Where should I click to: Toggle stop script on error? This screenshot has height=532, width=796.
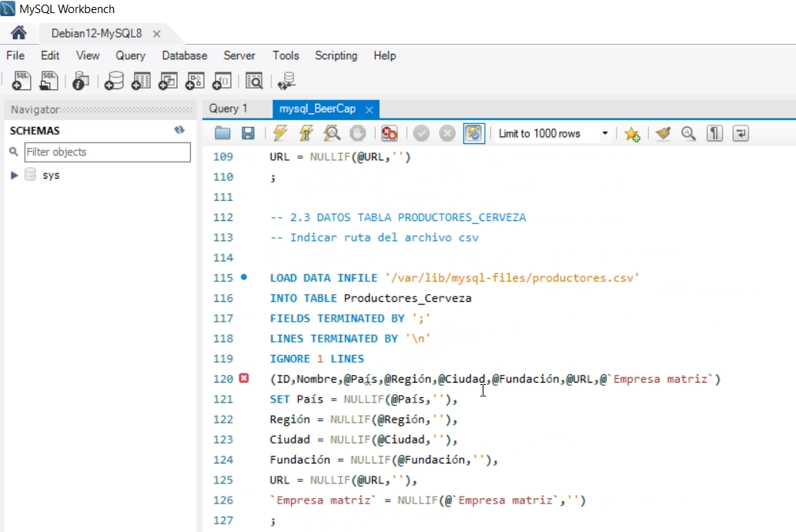click(389, 132)
